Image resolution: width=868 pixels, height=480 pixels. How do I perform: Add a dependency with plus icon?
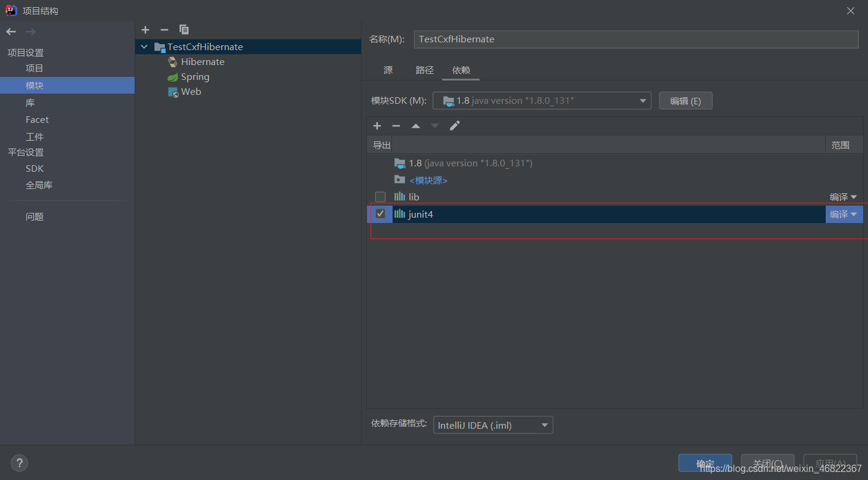pos(377,126)
